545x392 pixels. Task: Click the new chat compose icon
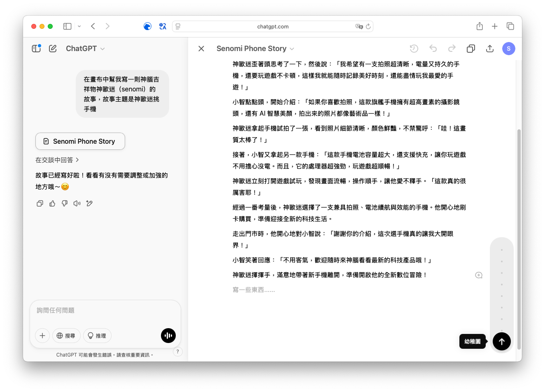(53, 49)
